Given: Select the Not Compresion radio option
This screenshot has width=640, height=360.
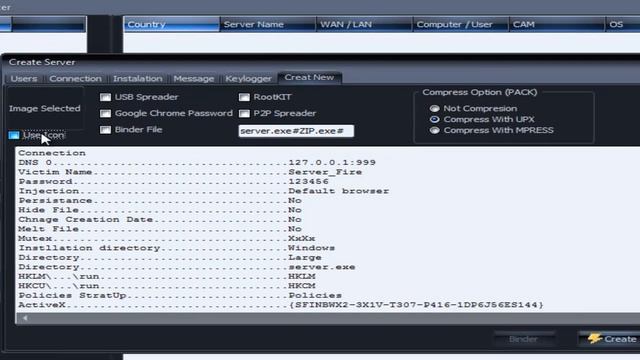Looking at the screenshot, I should pyautogui.click(x=434, y=109).
